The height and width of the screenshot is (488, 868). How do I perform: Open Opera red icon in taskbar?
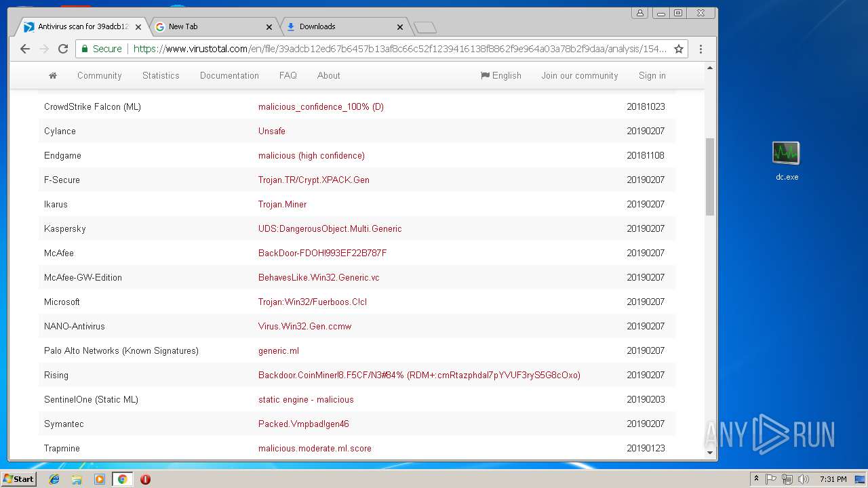[x=145, y=479]
